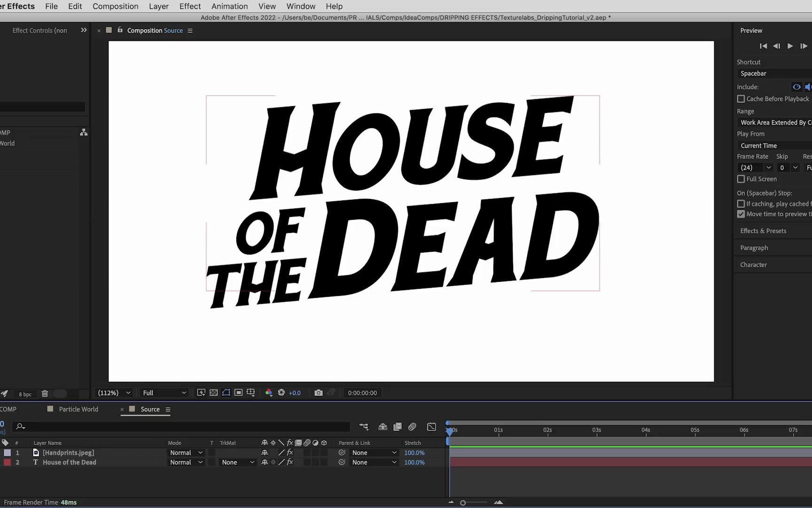Expand hidden panels with double-chevron icon

coord(84,30)
